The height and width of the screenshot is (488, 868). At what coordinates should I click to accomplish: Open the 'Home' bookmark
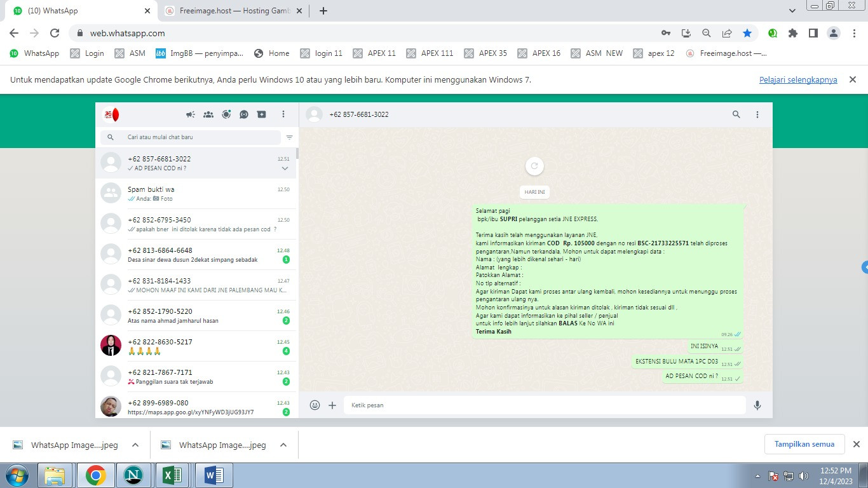(271, 53)
